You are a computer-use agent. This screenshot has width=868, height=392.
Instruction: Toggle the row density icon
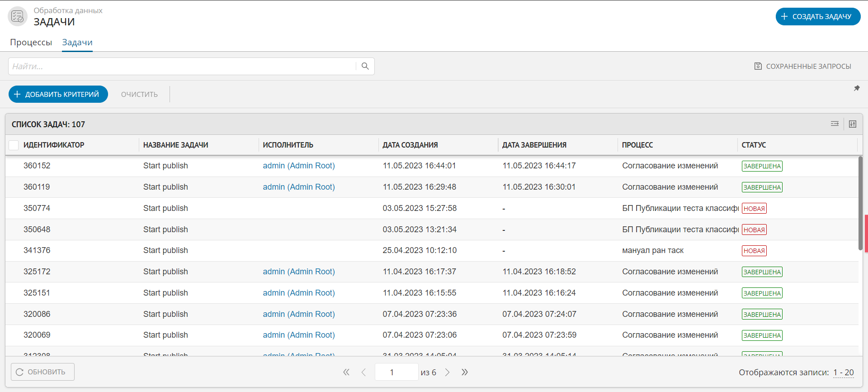tap(835, 124)
